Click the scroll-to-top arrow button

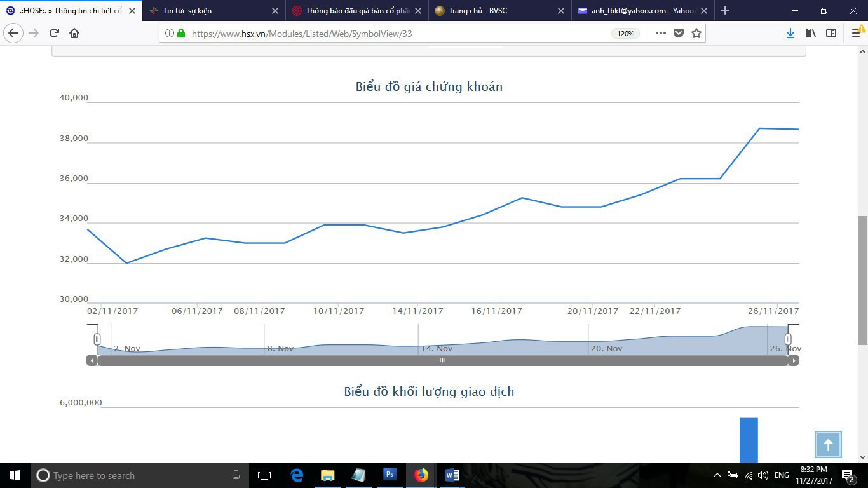[x=828, y=445]
